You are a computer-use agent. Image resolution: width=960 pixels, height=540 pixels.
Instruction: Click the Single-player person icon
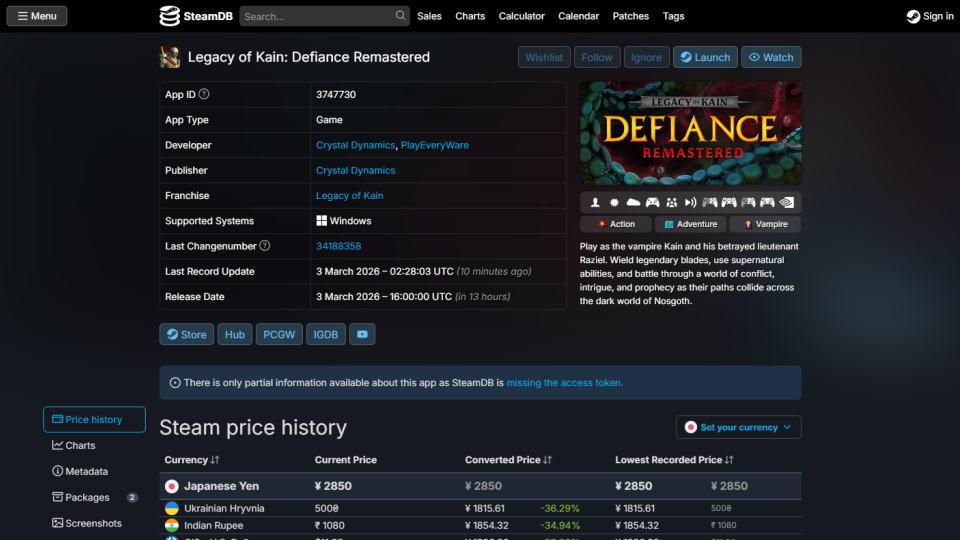595,202
